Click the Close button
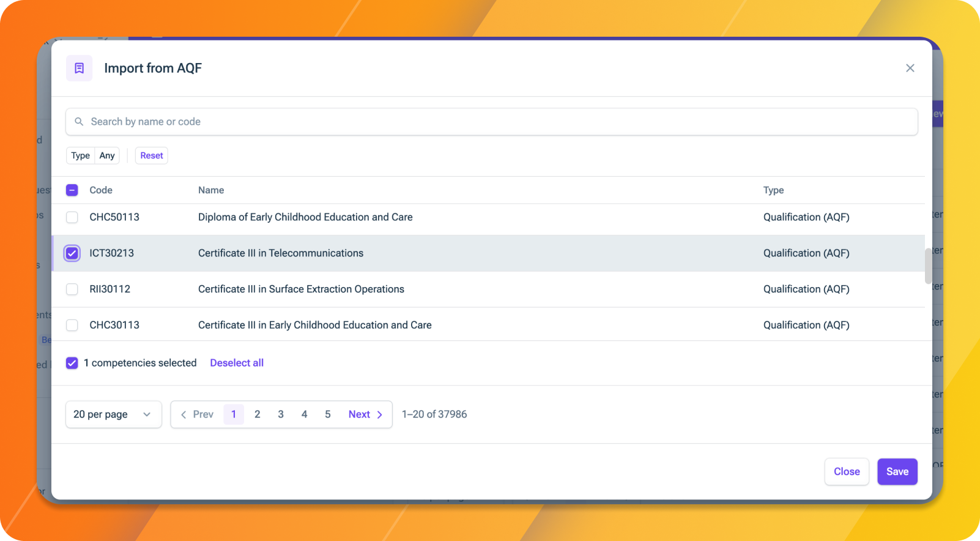Screen dimensions: 980x541 pos(847,472)
